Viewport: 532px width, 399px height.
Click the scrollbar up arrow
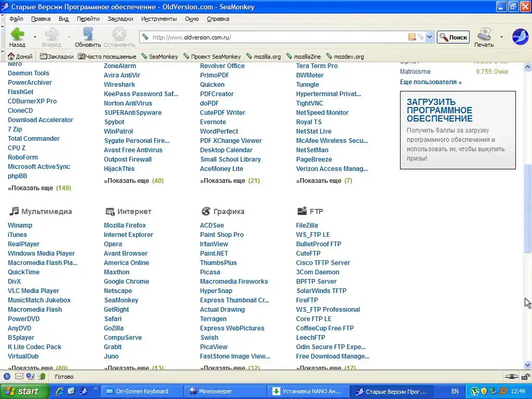[527, 66]
